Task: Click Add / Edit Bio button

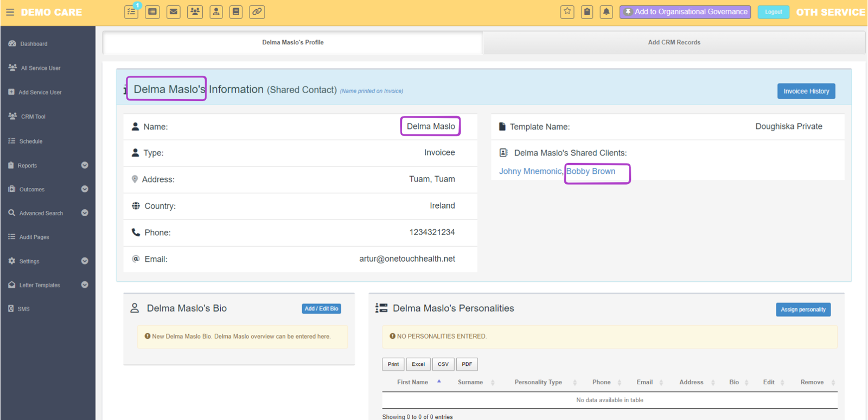Action: tap(321, 308)
